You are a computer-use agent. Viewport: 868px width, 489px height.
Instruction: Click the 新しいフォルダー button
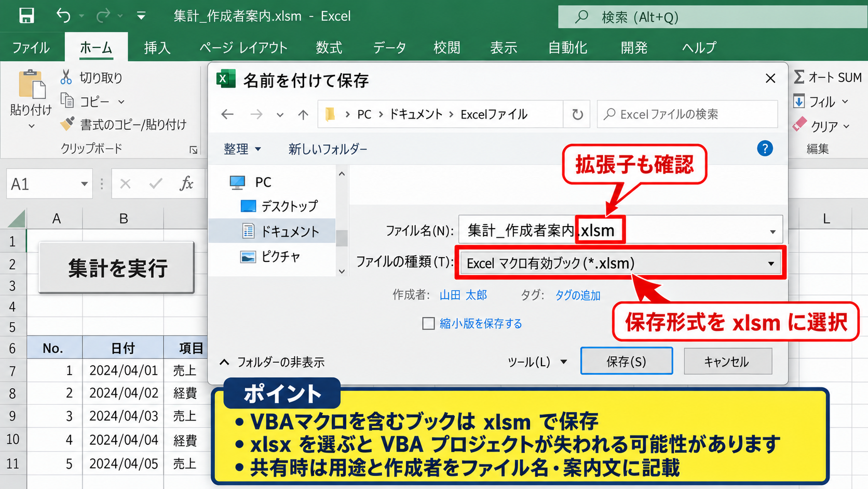(328, 149)
